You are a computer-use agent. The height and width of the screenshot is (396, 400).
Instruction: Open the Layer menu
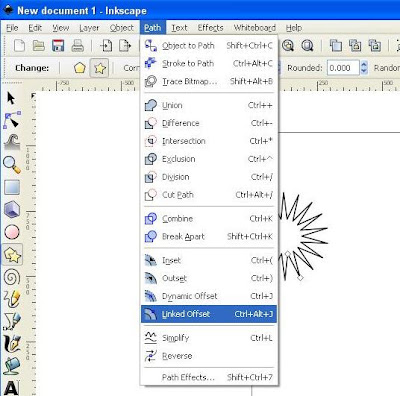pos(89,28)
